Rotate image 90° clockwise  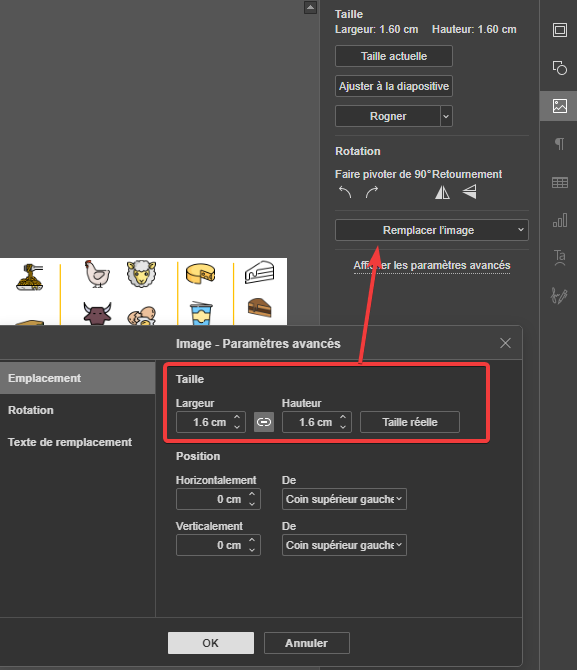click(x=372, y=192)
